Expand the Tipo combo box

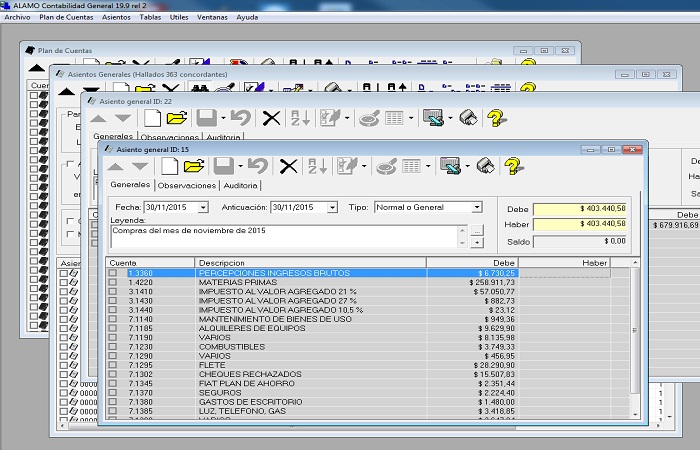(477, 207)
